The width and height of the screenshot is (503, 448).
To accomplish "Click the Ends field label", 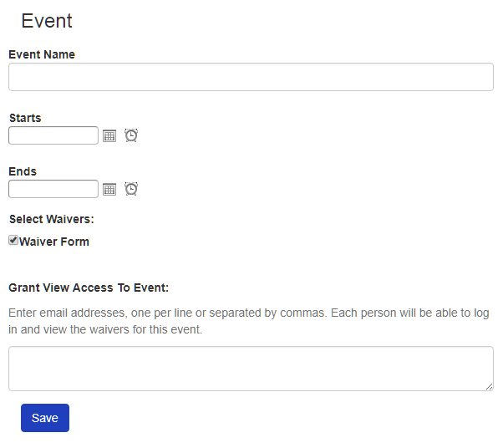I will (x=23, y=171).
